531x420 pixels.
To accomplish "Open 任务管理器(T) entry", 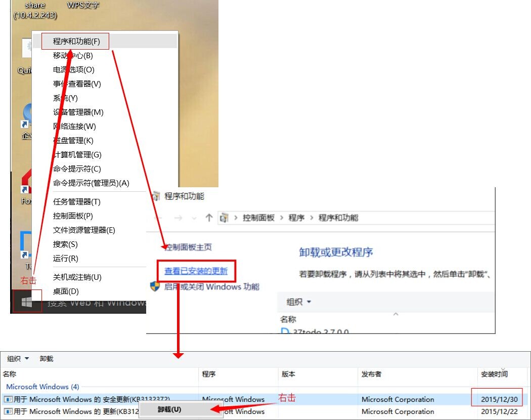I will click(x=76, y=202).
